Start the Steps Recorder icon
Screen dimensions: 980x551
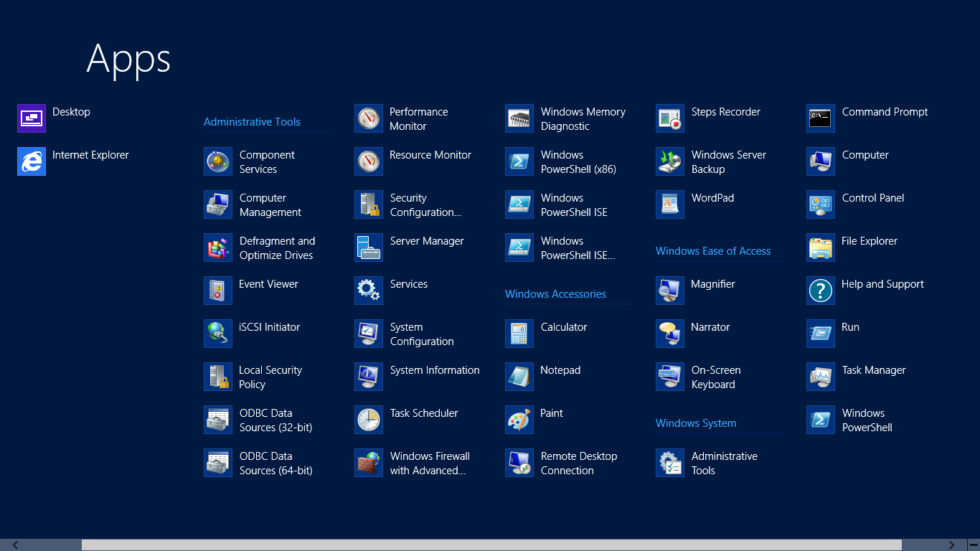(x=670, y=118)
